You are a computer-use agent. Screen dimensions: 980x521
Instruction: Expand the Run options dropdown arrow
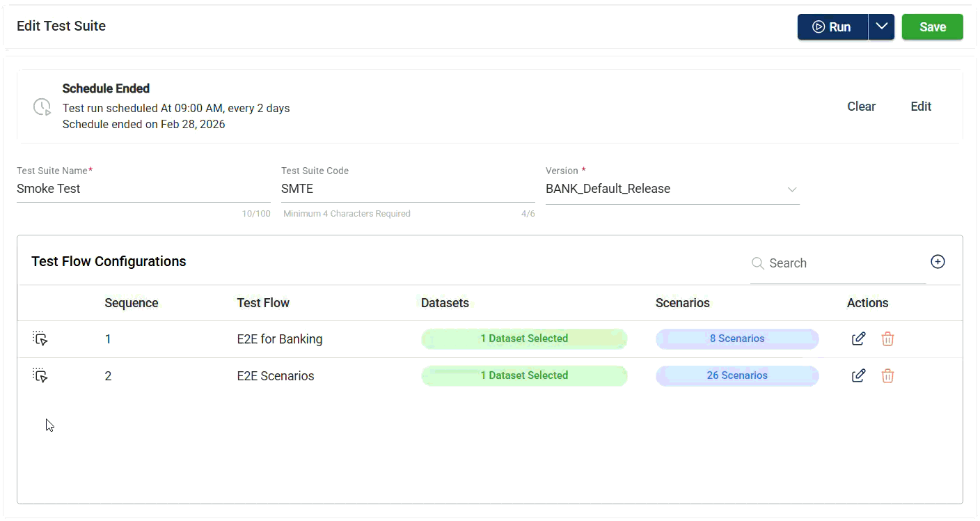point(881,26)
